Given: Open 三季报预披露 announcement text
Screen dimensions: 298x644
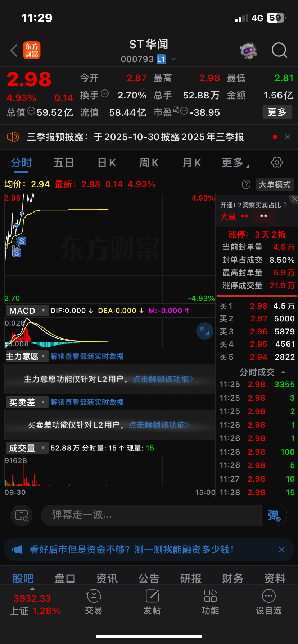Looking at the screenshot, I should coord(135,137).
